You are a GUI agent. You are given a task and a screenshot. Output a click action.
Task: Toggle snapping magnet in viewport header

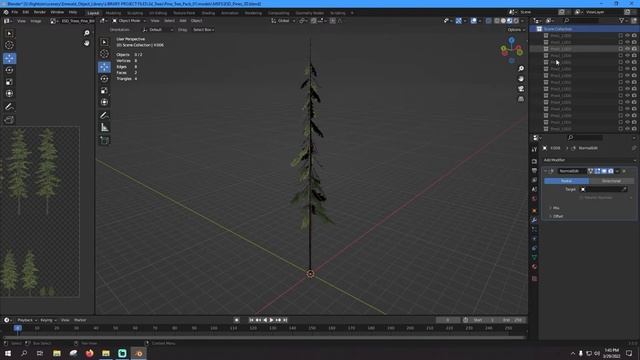pyautogui.click(x=313, y=21)
